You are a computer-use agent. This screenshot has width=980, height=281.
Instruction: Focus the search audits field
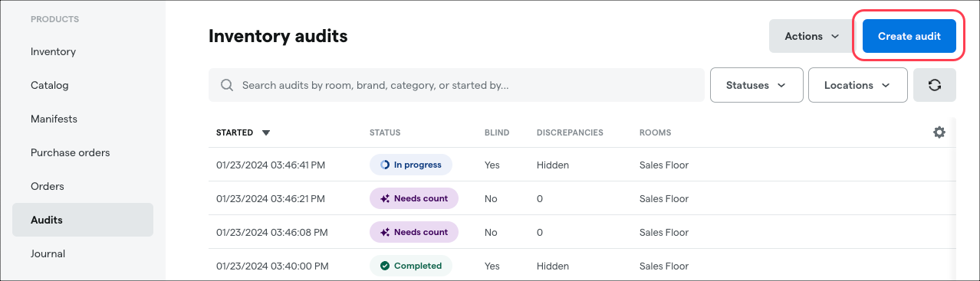[456, 85]
